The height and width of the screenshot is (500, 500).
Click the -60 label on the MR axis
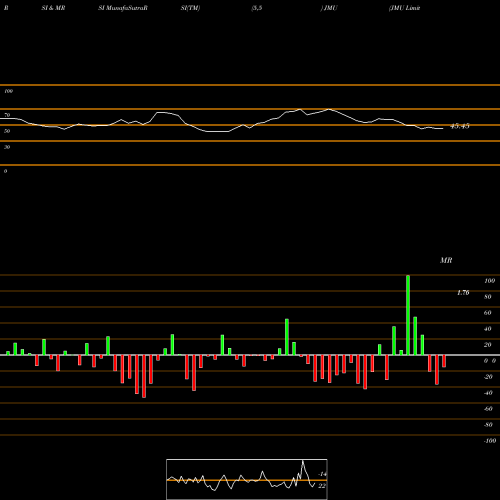coord(488,409)
